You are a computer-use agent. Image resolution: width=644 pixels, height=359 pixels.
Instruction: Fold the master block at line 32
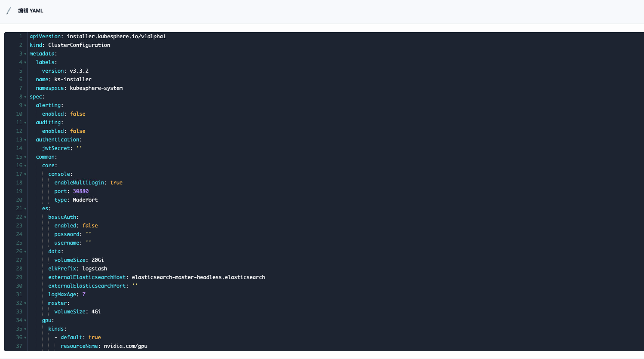coord(25,303)
